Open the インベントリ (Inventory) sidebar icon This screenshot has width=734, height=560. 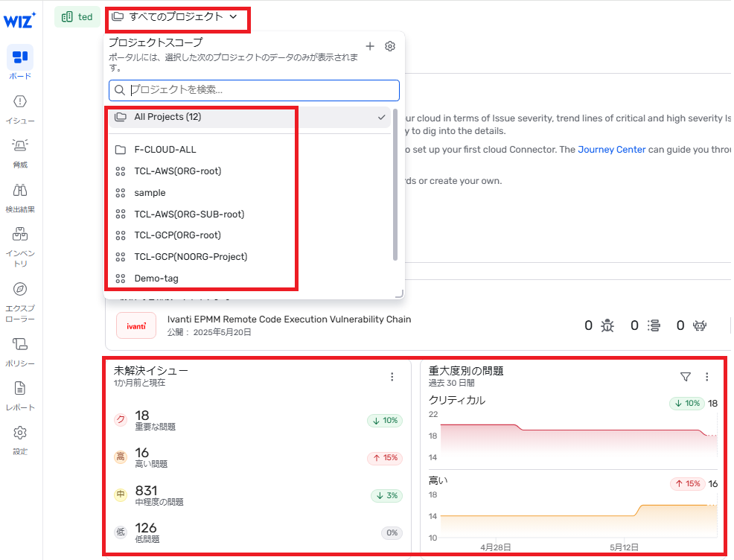pos(20,235)
